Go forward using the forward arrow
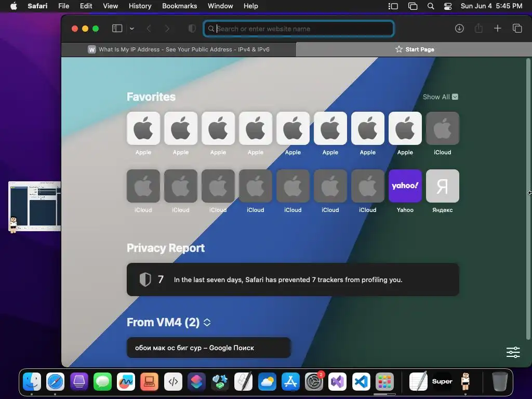532x399 pixels. point(167,29)
